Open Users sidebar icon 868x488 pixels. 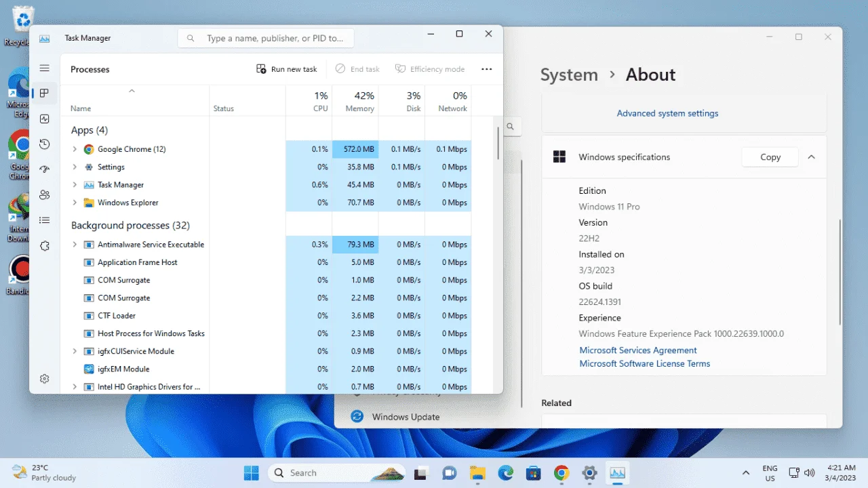(45, 195)
